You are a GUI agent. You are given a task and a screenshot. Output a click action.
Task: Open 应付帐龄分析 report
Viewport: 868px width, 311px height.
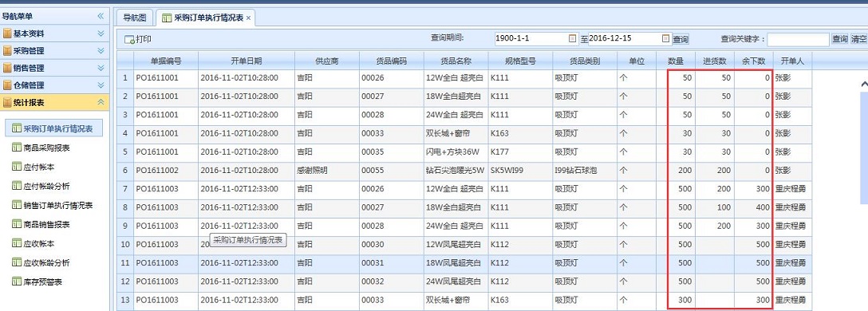[41, 187]
